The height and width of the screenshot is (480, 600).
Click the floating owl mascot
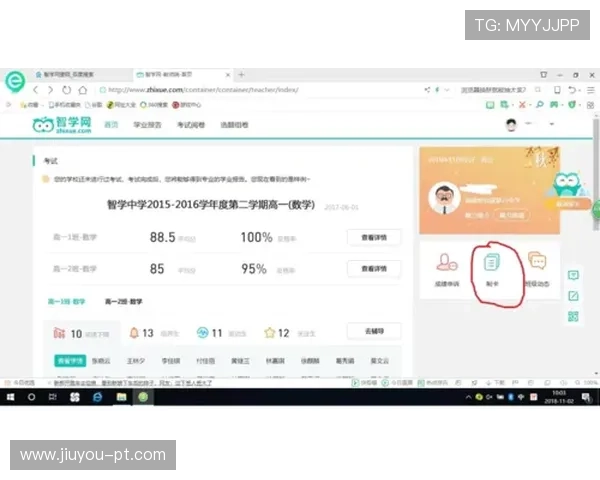pos(568,184)
